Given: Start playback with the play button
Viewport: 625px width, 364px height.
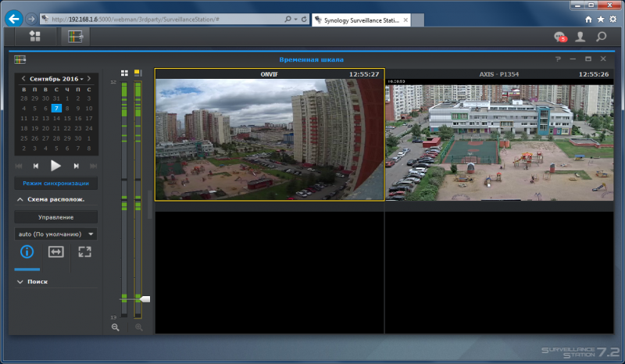Looking at the screenshot, I should pos(55,166).
